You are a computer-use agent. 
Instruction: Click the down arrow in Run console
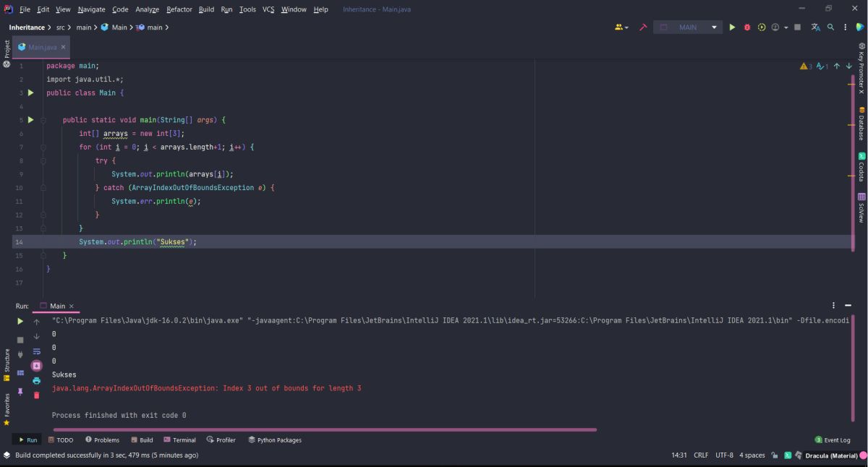tap(37, 337)
